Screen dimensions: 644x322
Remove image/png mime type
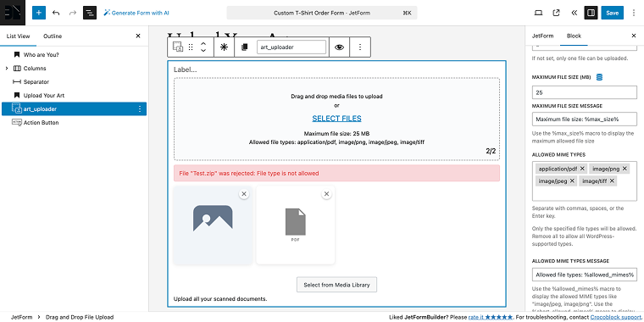625,169
